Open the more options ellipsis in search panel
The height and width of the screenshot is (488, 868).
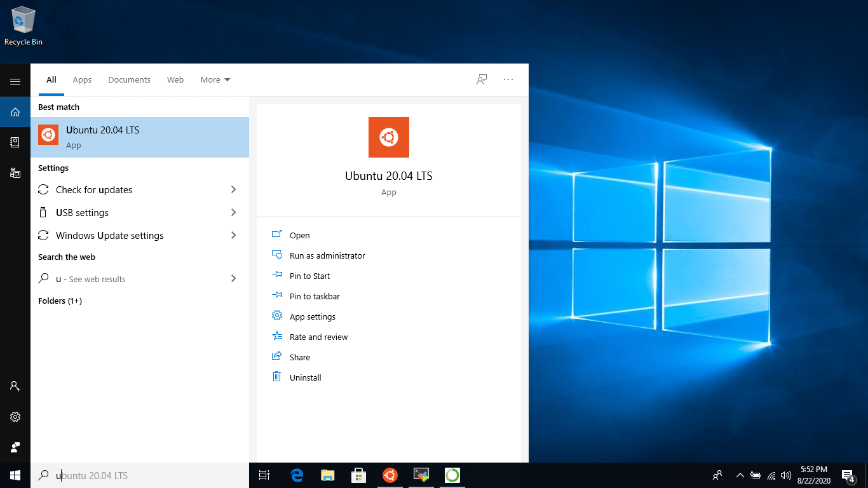click(508, 79)
